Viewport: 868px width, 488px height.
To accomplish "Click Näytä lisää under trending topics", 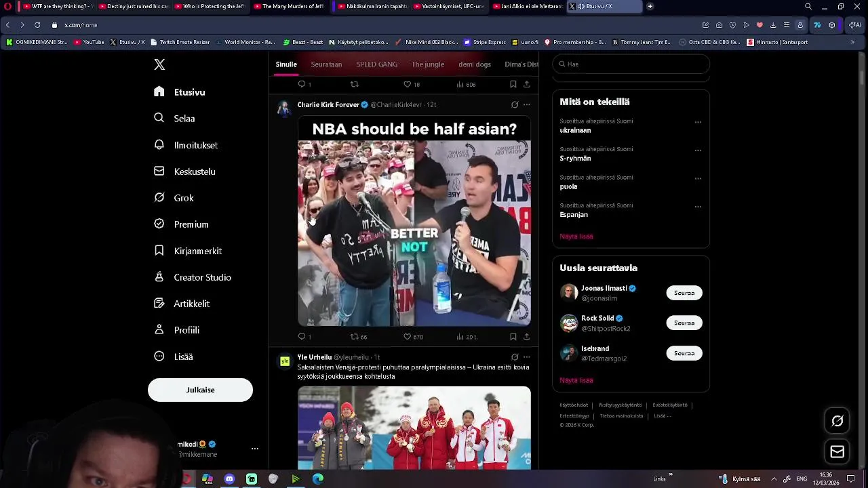I will coord(576,237).
